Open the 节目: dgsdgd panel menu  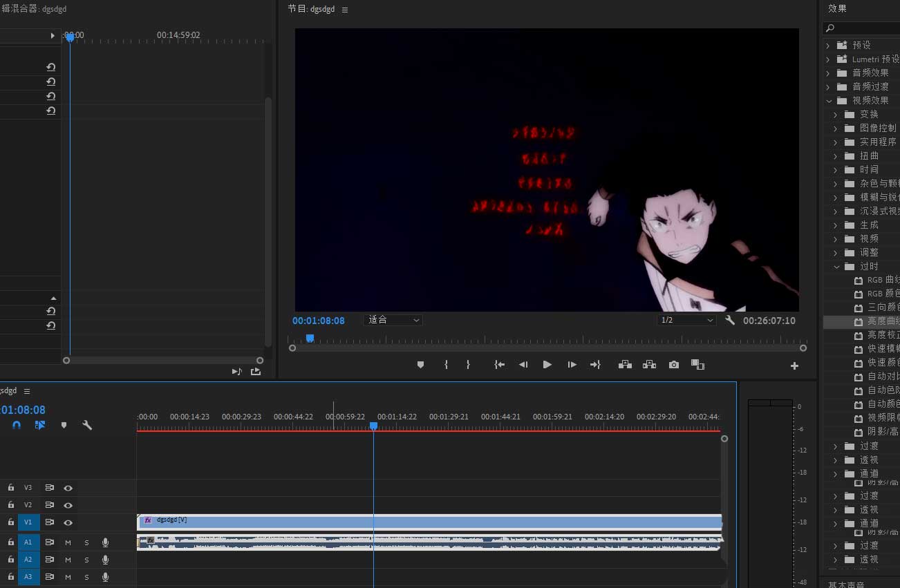pyautogui.click(x=345, y=10)
